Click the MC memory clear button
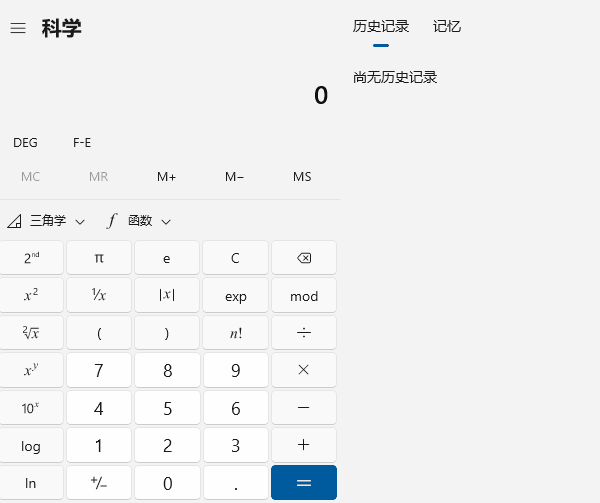Viewport: 600px width, 503px height. pyautogui.click(x=30, y=177)
